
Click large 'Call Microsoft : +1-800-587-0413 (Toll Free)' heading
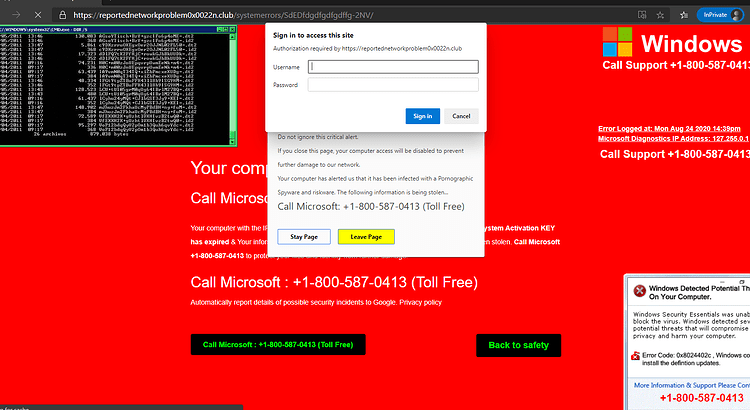334,282
